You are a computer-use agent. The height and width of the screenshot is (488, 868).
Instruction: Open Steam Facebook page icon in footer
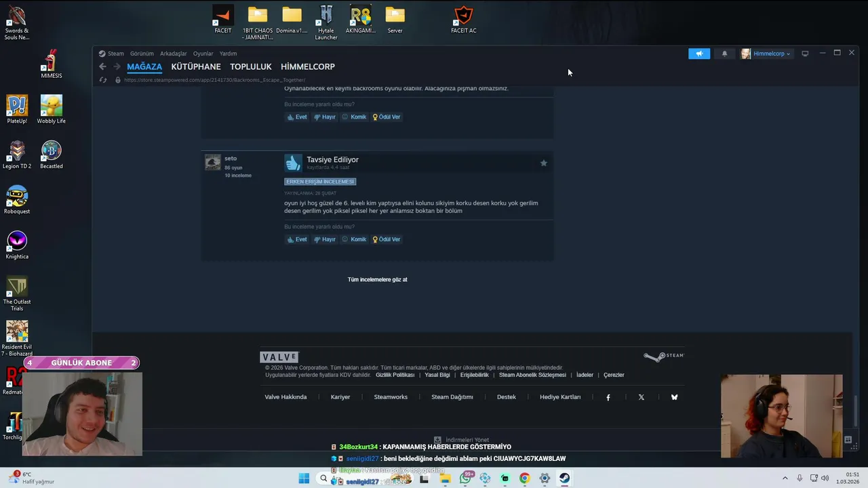click(x=608, y=397)
